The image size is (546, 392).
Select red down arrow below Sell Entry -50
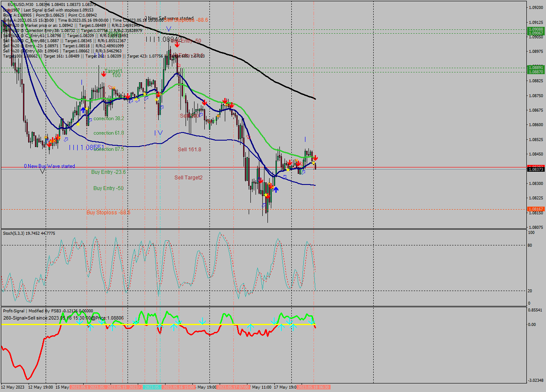click(x=177, y=44)
